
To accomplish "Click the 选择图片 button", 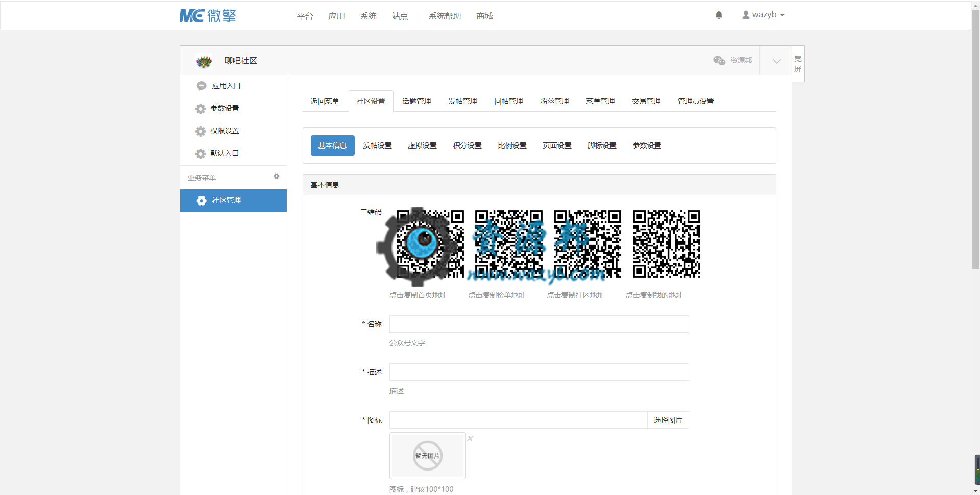I will coord(668,420).
